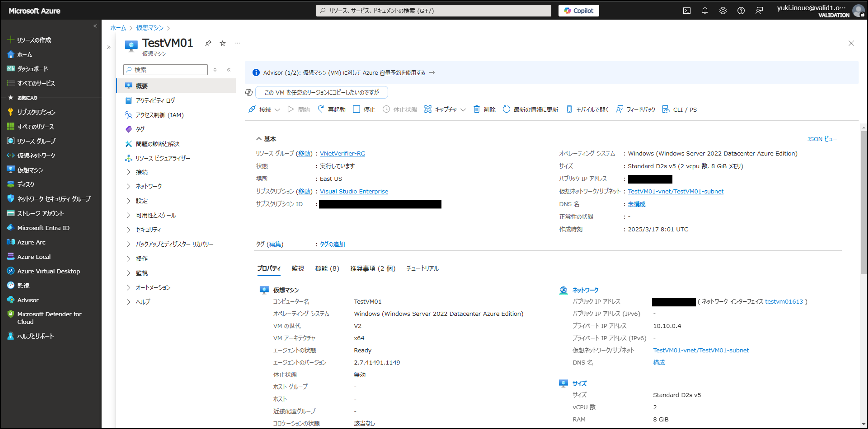Switch to 推奨事項 (2 個) tab
The width and height of the screenshot is (868, 429).
[373, 268]
